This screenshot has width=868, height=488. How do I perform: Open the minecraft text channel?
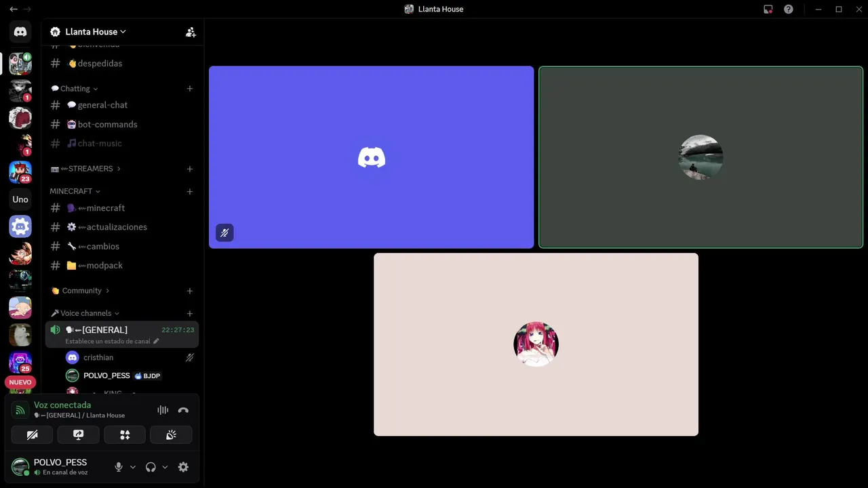pyautogui.click(x=122, y=208)
